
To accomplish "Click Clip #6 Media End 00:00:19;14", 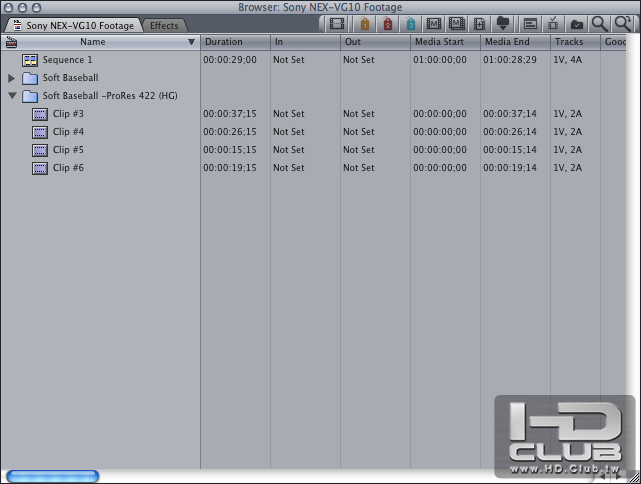I will point(509,168).
